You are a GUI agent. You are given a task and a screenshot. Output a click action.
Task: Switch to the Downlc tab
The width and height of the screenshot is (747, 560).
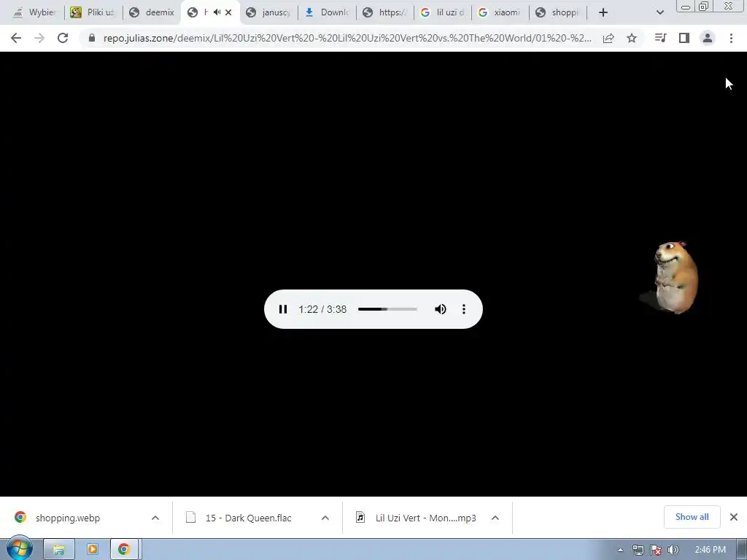pyautogui.click(x=328, y=12)
